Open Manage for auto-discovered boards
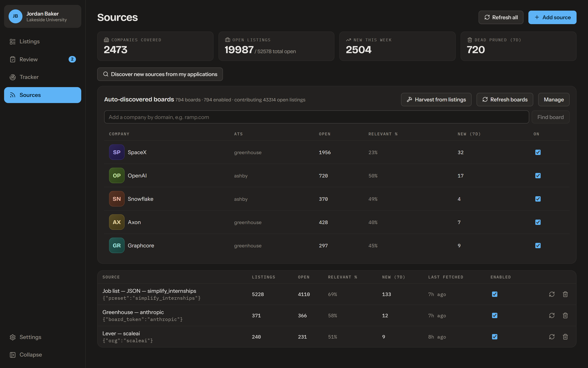588x368 pixels. (x=554, y=100)
